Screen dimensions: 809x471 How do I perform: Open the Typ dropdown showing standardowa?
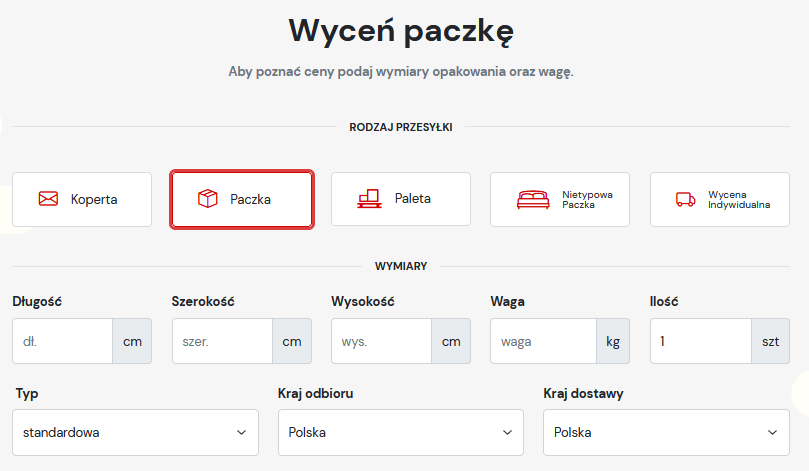(134, 433)
